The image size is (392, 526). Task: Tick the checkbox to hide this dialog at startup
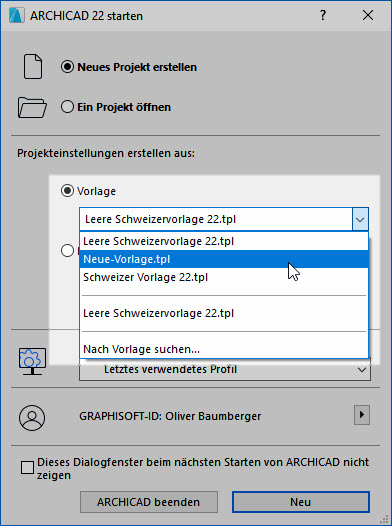click(27, 467)
